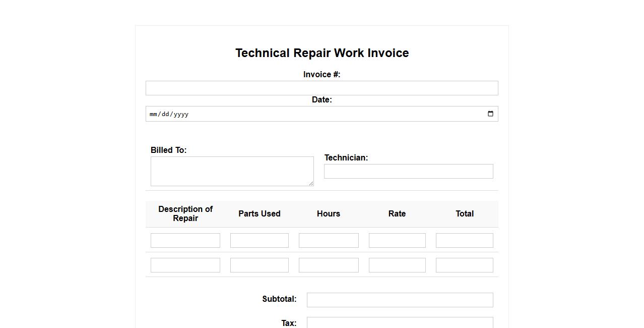Click the Technical Repair Work Invoice heading

322,53
